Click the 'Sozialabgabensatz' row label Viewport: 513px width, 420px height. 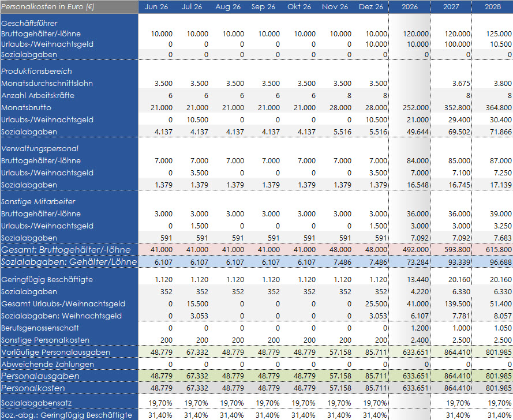tap(36, 403)
